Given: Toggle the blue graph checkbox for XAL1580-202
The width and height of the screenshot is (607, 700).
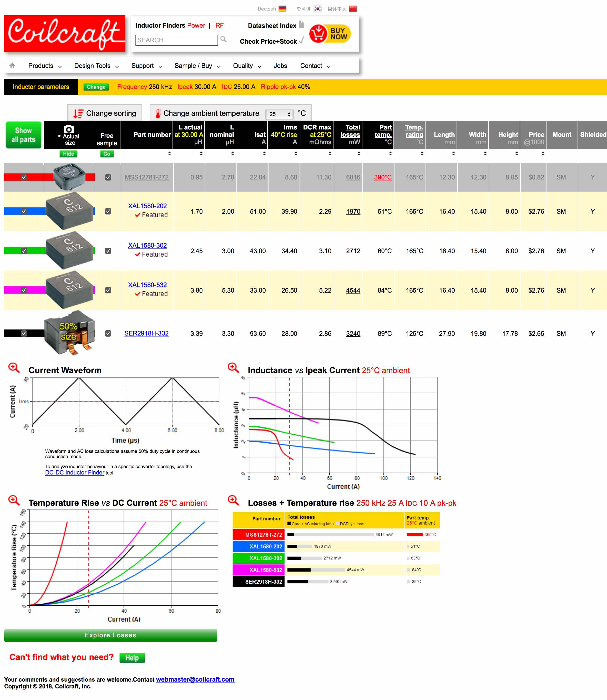Looking at the screenshot, I should pos(24,211).
